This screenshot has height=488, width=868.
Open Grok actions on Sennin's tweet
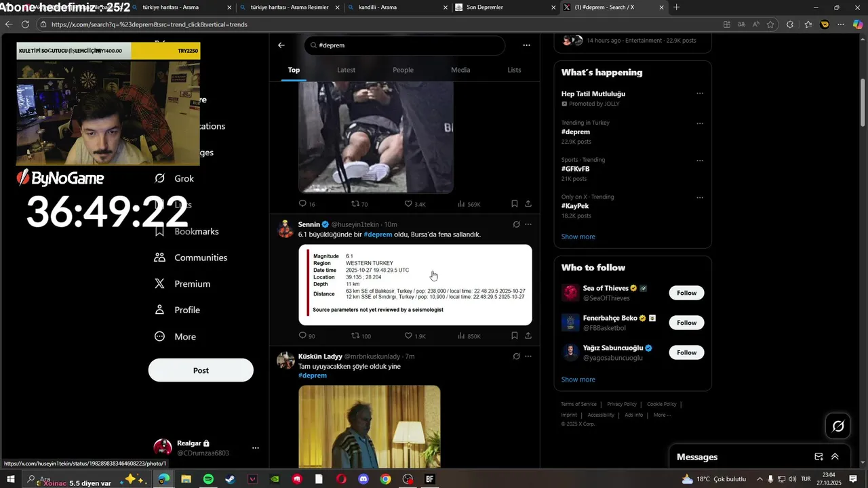(x=516, y=224)
